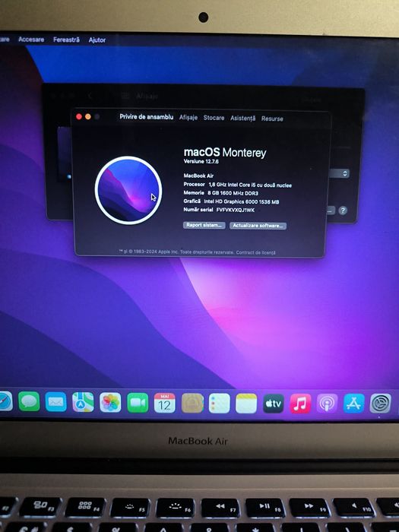This screenshot has height=532, width=399.
Task: Click help button in Afișaje window
Action: 343,211
